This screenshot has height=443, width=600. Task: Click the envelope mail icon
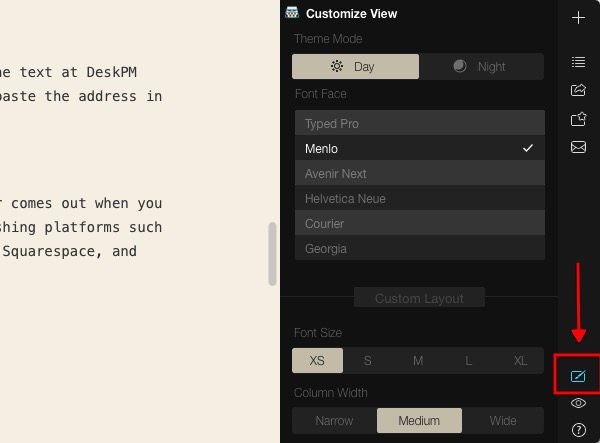coord(578,147)
